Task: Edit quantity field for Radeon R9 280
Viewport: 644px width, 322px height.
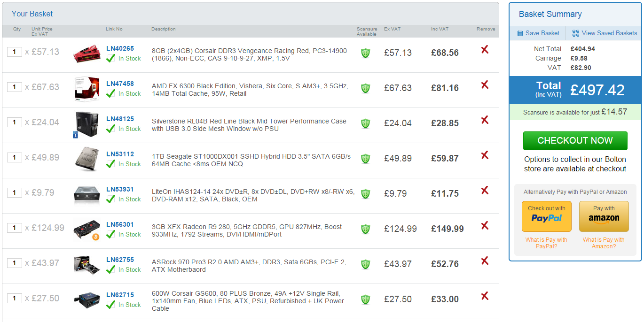Action: pos(15,228)
